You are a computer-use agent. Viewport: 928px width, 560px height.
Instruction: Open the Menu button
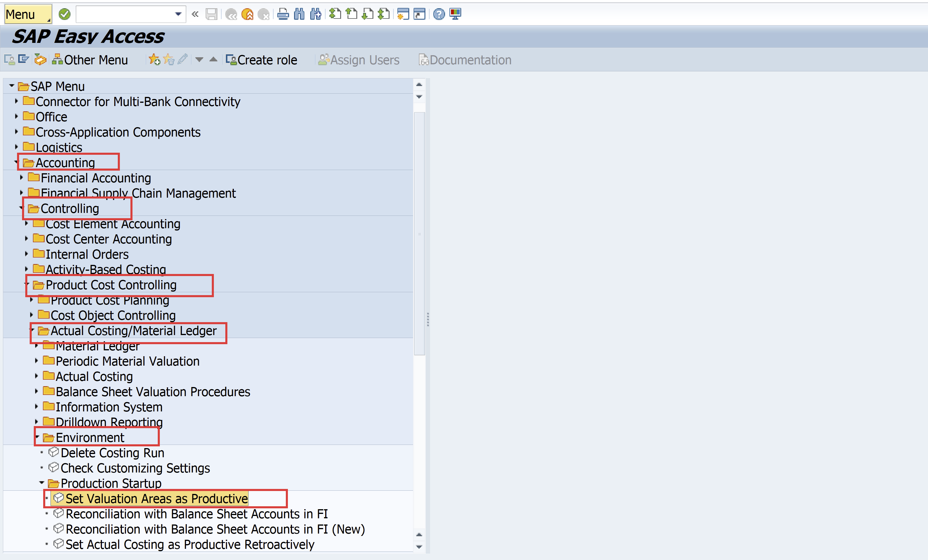tap(28, 14)
